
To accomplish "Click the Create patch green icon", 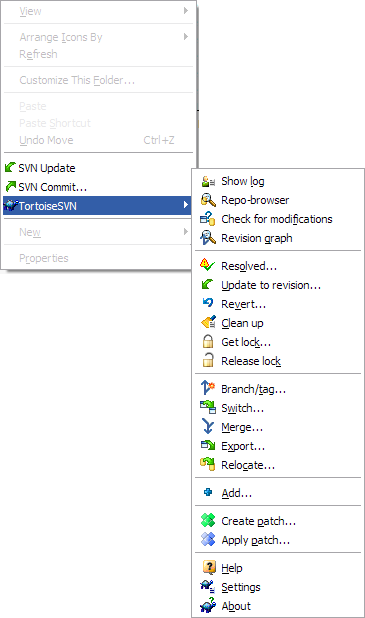I will 208,520.
